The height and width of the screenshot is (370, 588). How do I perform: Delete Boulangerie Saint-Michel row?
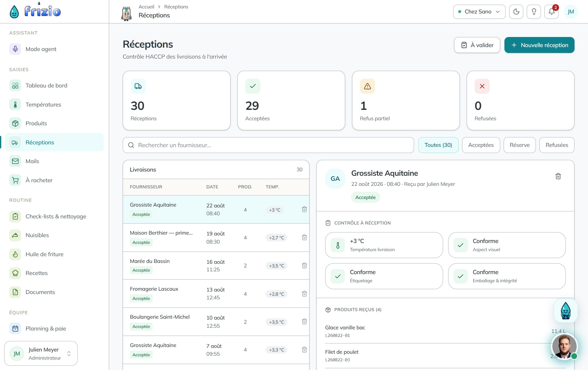pyautogui.click(x=304, y=322)
